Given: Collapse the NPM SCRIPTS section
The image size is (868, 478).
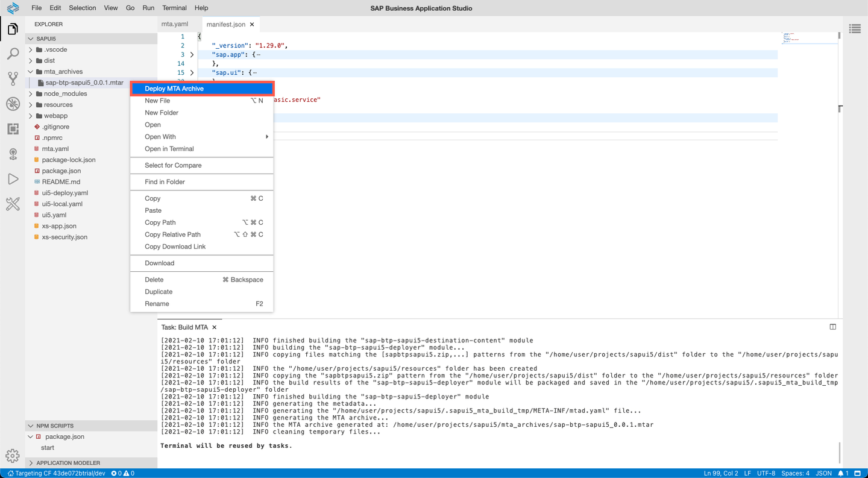Looking at the screenshot, I should pyautogui.click(x=31, y=426).
